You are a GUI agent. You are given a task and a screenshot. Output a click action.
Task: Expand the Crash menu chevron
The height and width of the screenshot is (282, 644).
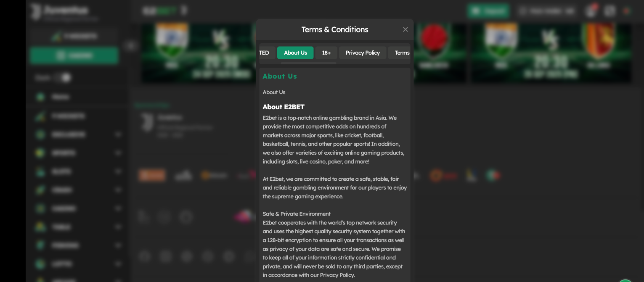click(x=118, y=190)
